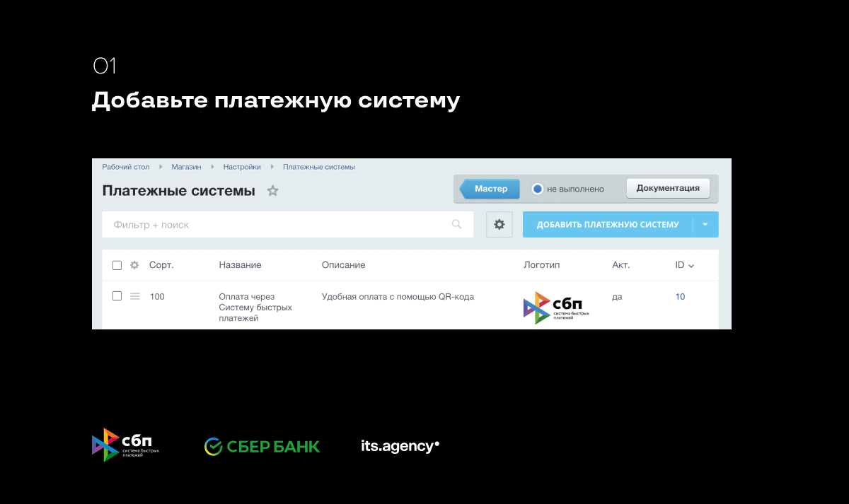This screenshot has width=849, height=504.
Task: Add Платежные системы page to favorites star
Action: (x=272, y=191)
